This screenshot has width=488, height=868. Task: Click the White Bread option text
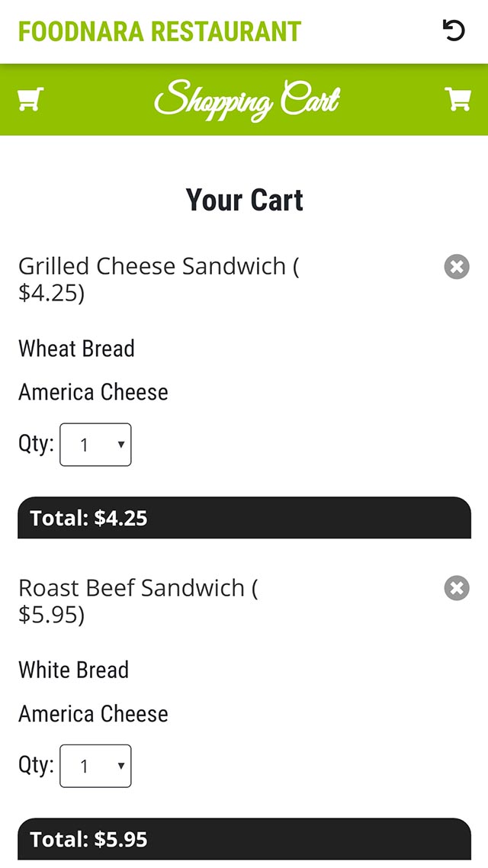click(73, 670)
